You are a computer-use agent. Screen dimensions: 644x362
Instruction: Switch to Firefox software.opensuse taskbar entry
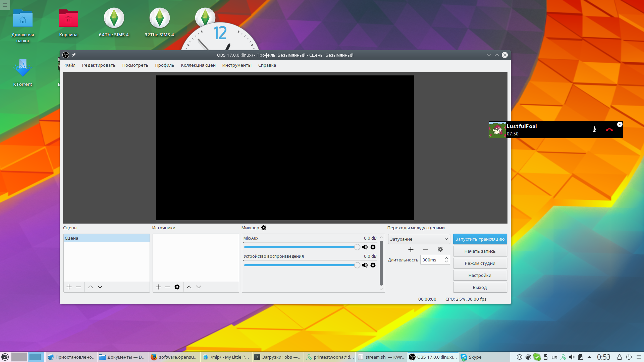(174, 357)
